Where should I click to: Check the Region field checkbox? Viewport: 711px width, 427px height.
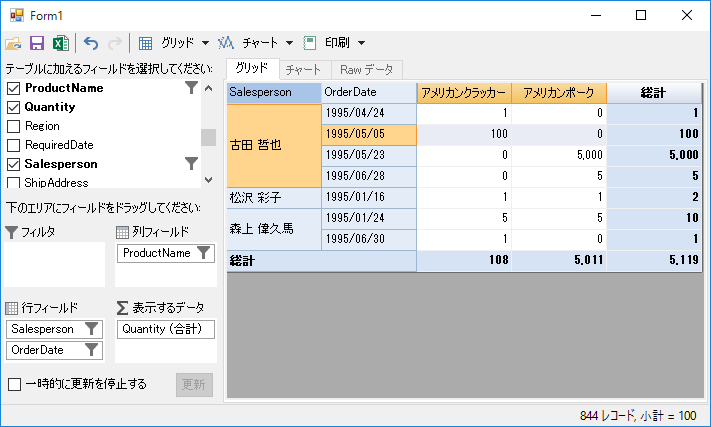click(14, 126)
